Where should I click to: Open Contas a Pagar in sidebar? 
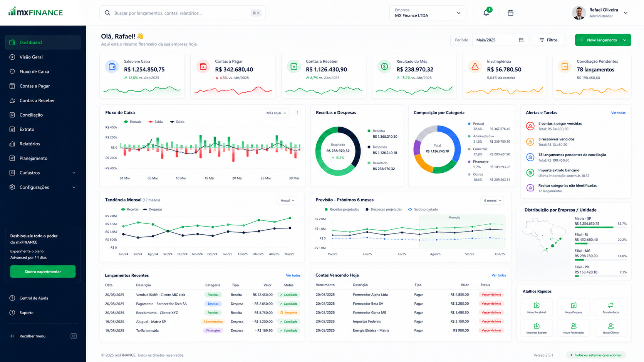click(43, 86)
